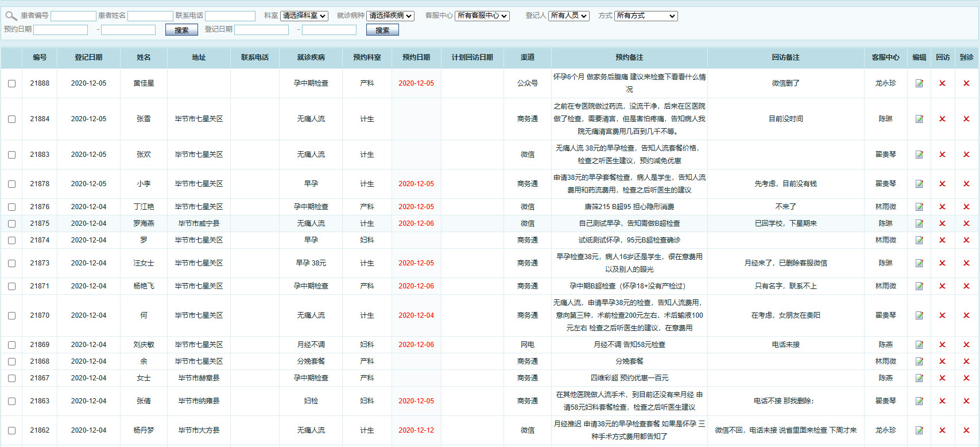980x447 pixels.
Task: Click the 预约日期 end date field
Action: (129, 30)
